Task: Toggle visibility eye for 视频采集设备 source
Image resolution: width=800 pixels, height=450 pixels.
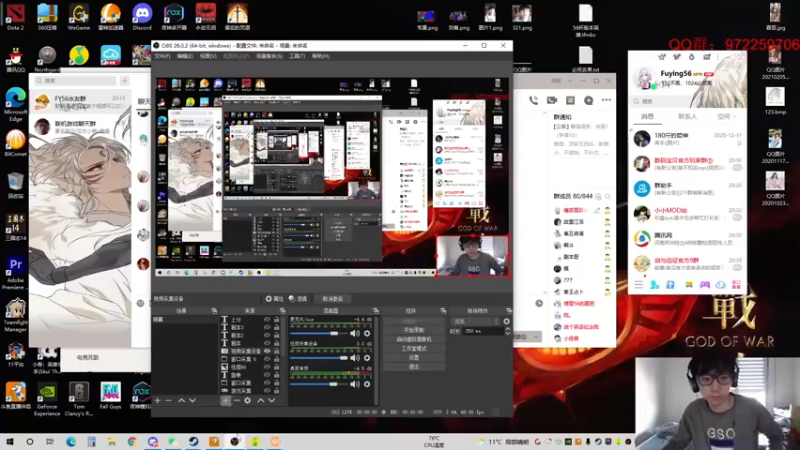Action: click(267, 351)
